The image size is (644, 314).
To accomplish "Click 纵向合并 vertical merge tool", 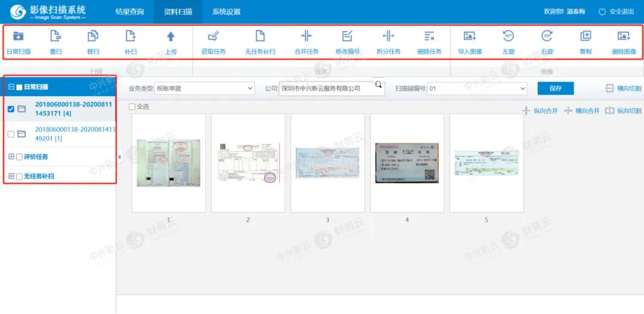I will pyautogui.click(x=540, y=111).
